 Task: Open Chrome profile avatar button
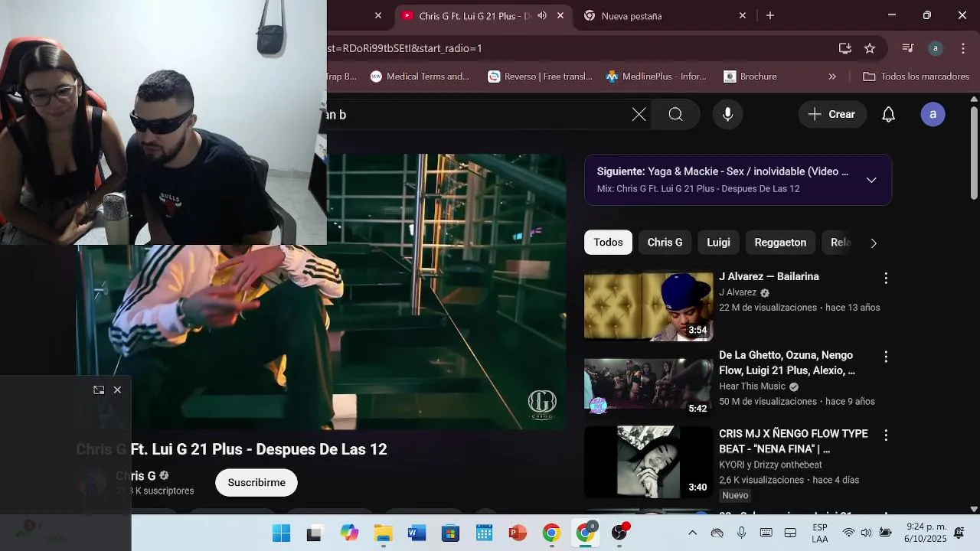935,48
